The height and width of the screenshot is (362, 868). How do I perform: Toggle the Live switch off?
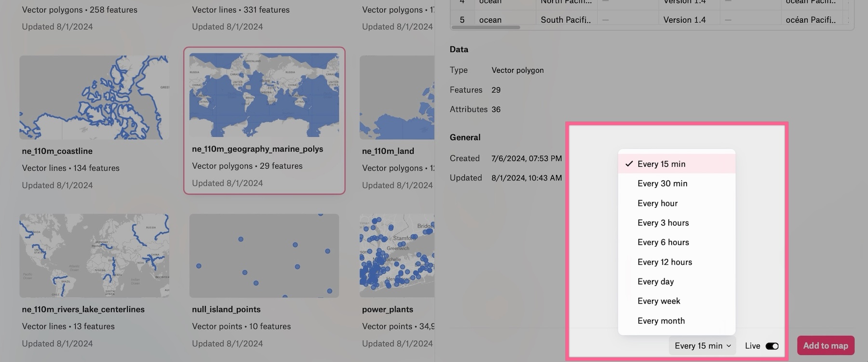tap(772, 346)
